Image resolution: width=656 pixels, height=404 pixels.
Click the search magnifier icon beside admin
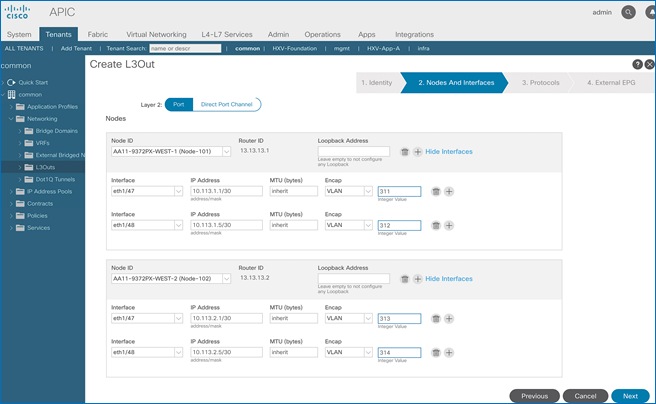click(x=628, y=13)
